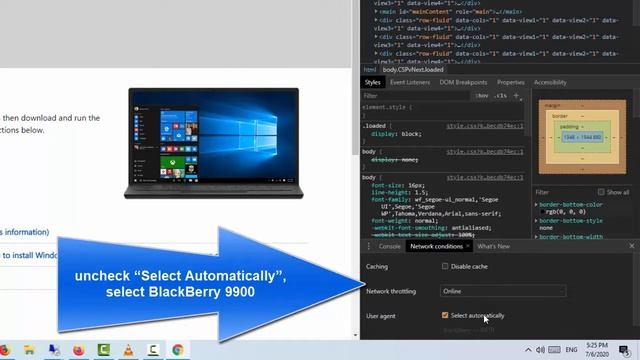
Task: Expand the border-bottom-width computed property
Action: 536,236
